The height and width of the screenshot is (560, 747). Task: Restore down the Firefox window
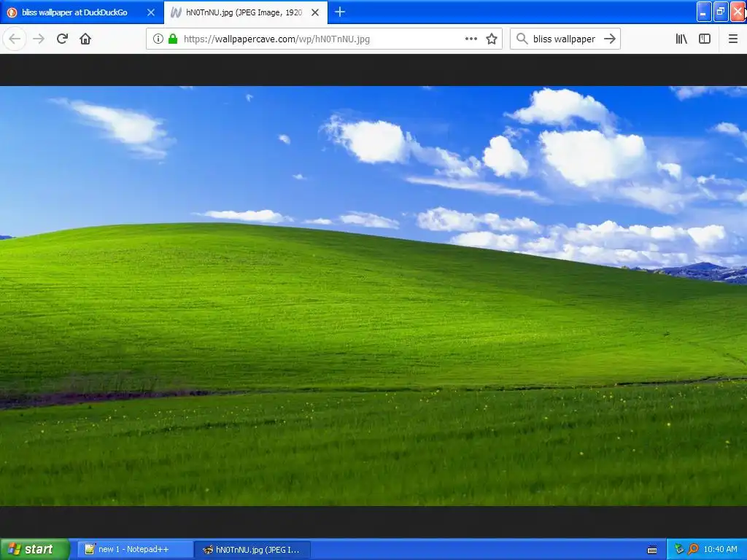(x=720, y=12)
